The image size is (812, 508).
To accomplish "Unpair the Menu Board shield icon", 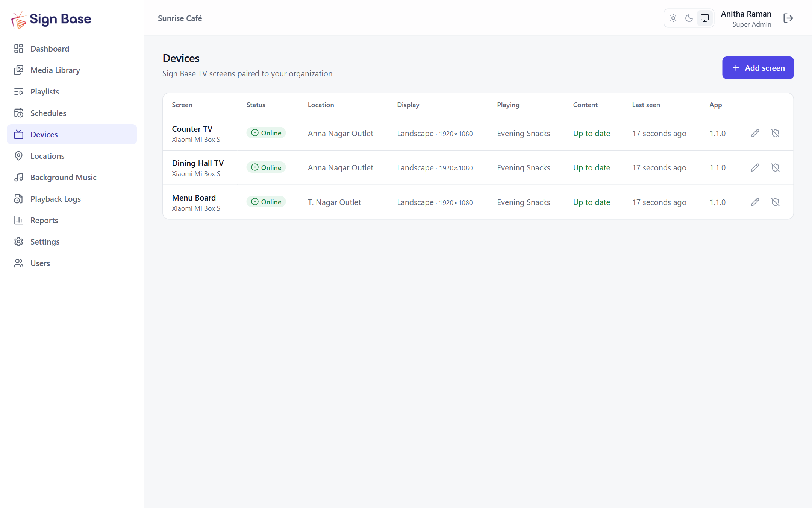I will [x=775, y=202].
